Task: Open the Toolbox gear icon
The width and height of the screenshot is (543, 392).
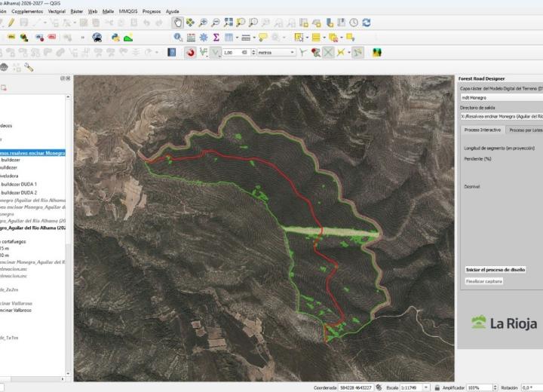Action: point(203,37)
